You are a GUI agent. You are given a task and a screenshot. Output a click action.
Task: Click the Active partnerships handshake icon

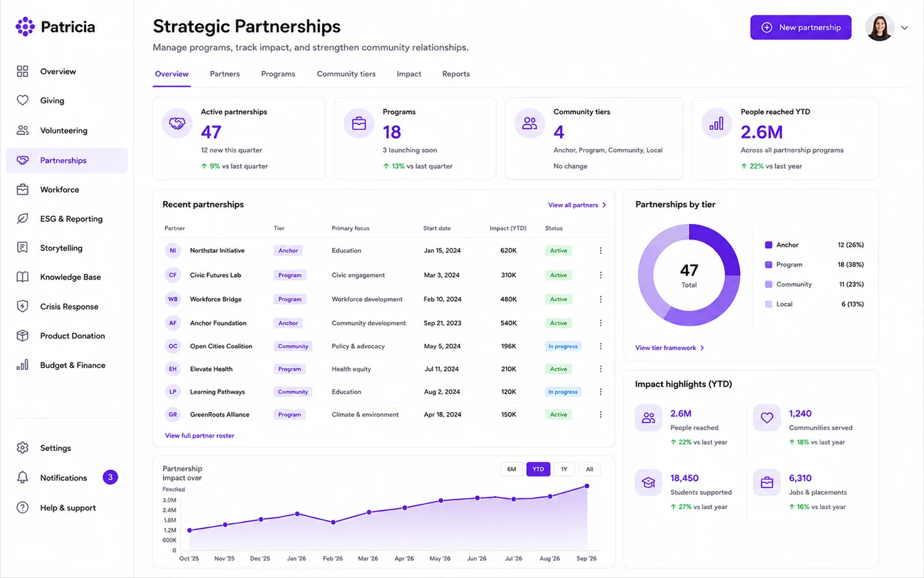coord(177,124)
